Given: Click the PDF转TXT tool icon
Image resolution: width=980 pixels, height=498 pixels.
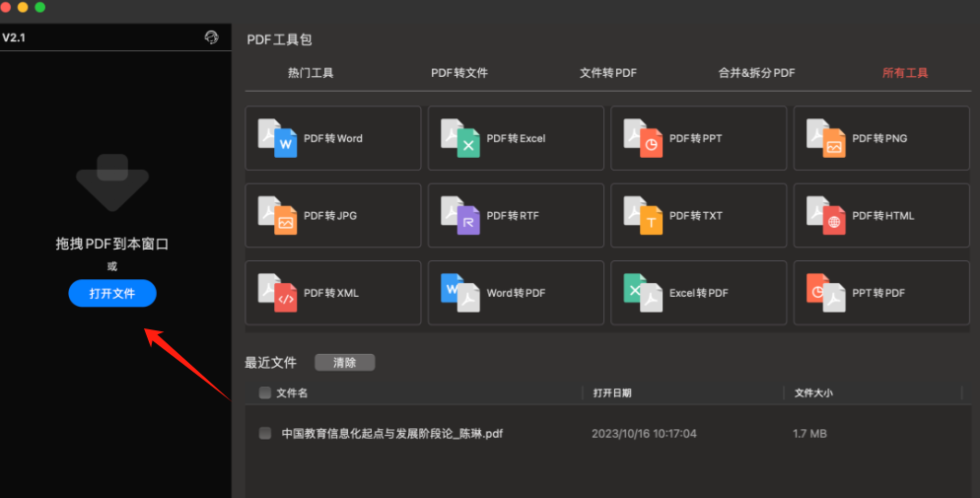Looking at the screenshot, I should point(643,216).
